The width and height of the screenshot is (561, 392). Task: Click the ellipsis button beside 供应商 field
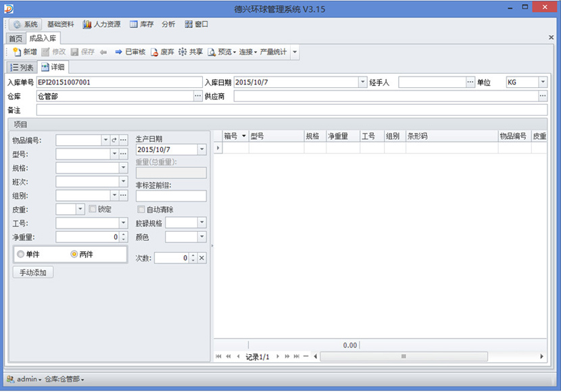(543, 96)
